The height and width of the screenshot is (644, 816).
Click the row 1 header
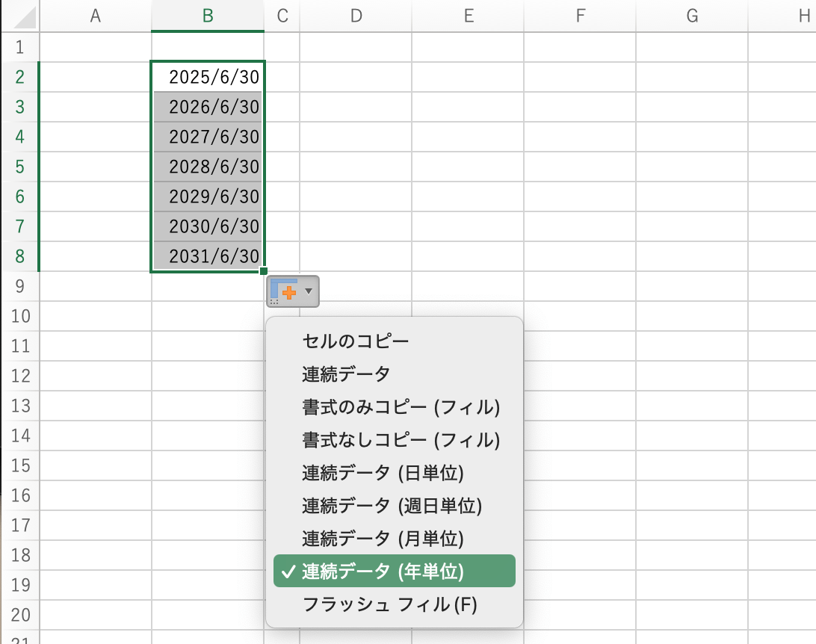[x=20, y=46]
